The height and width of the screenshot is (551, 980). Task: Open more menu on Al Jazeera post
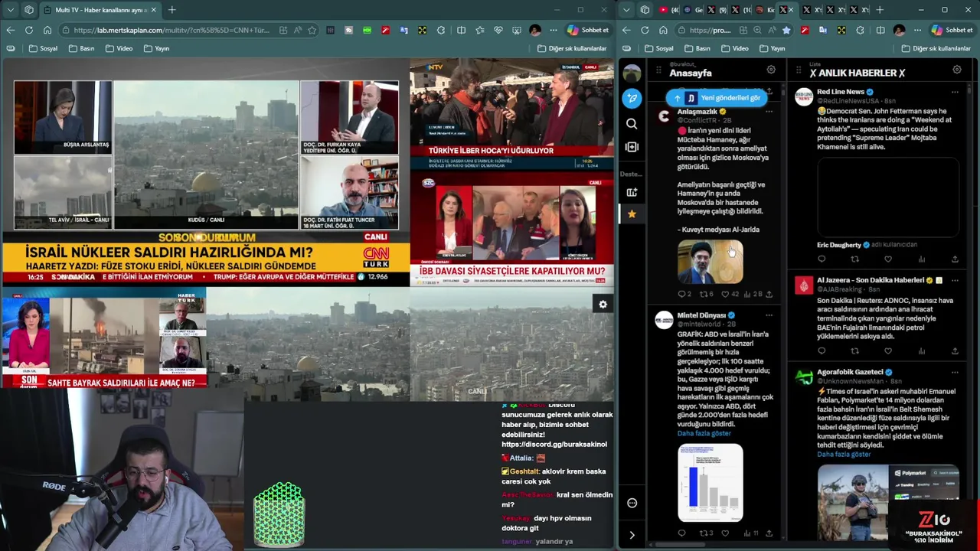coord(955,281)
